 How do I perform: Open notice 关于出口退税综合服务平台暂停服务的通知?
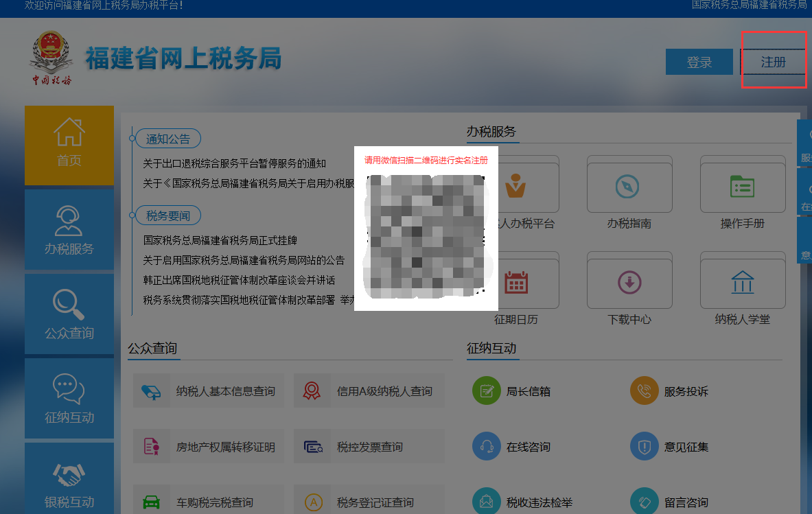coord(235,163)
